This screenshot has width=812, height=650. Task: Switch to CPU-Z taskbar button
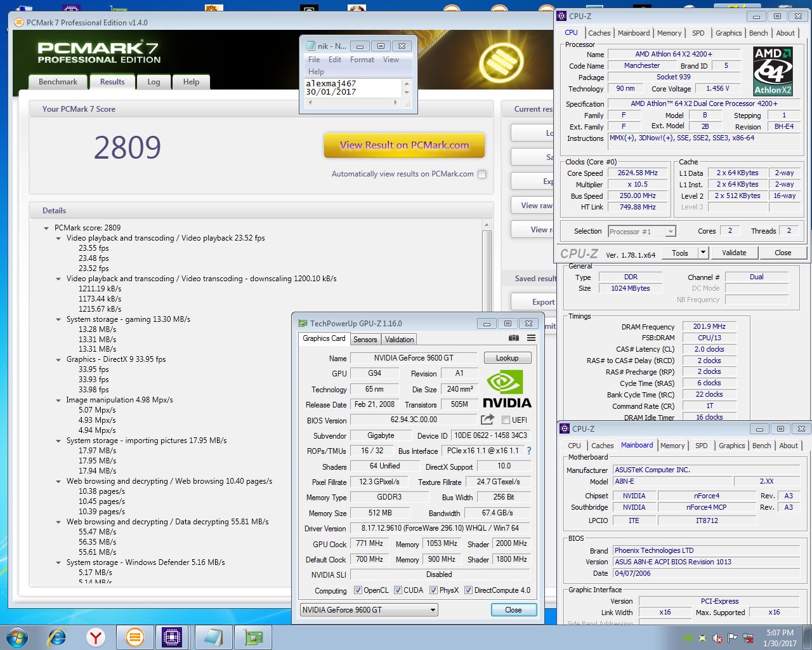[173, 637]
